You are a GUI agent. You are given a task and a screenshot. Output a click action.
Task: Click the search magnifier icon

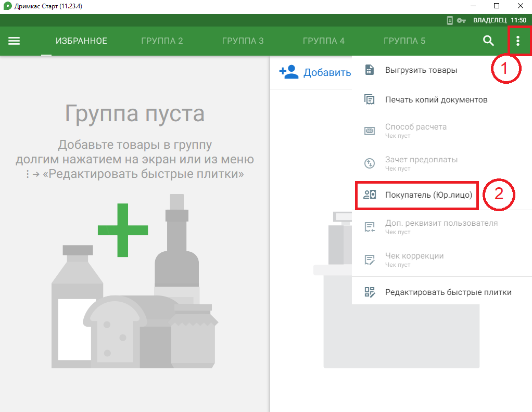(488, 41)
